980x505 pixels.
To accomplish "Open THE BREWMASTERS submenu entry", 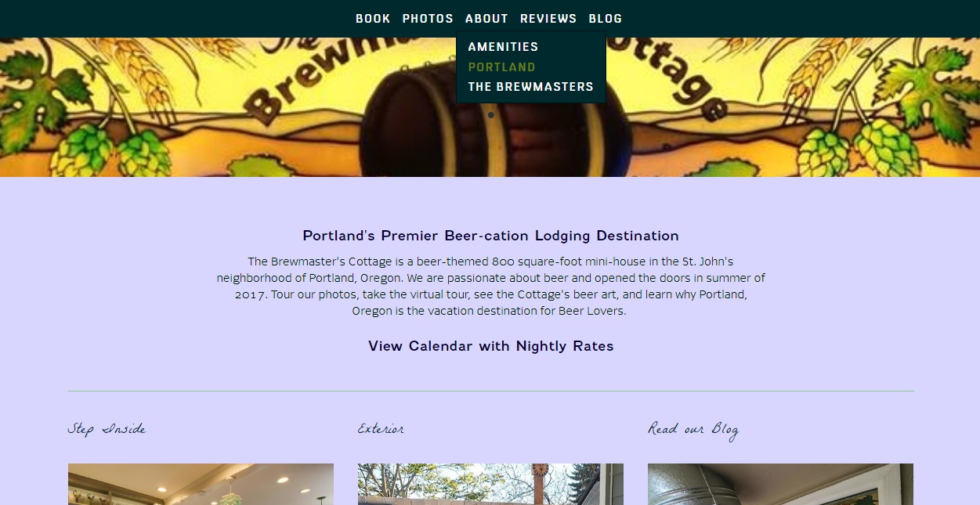I will tap(530, 87).
